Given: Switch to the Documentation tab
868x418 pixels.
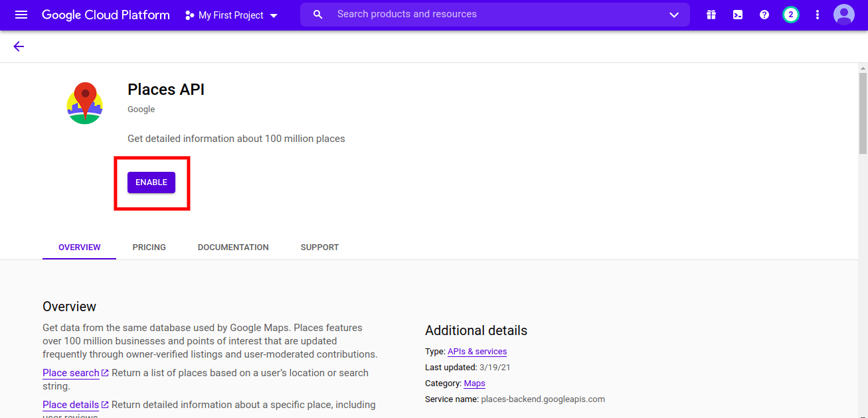Looking at the screenshot, I should 233,247.
